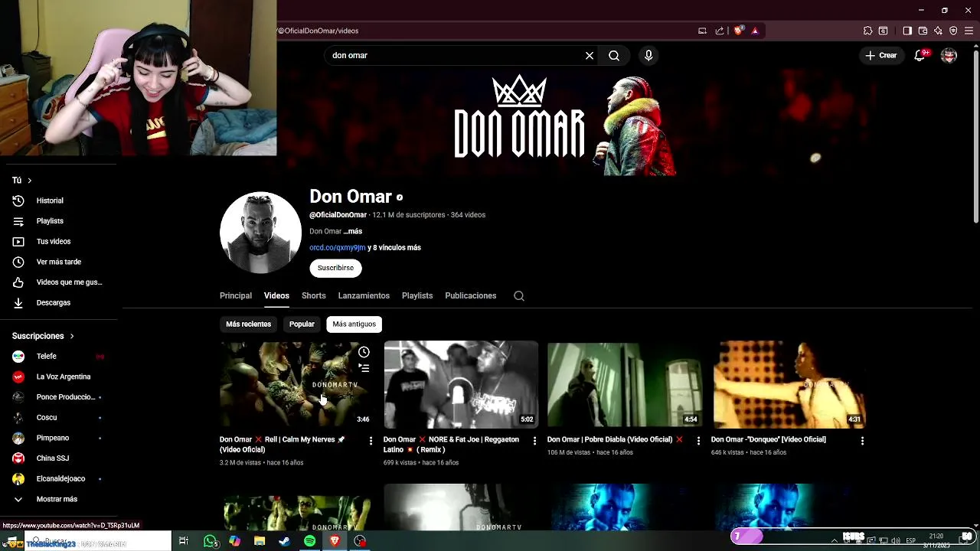This screenshot has width=980, height=551.
Task: Open the Elcanaldejoaco subscription
Action: (x=59, y=479)
